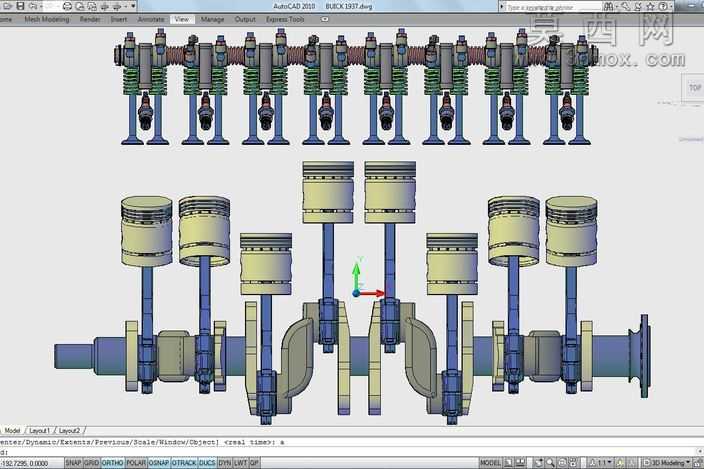
Task: Switch to the Layout1 tab
Action: pos(39,430)
